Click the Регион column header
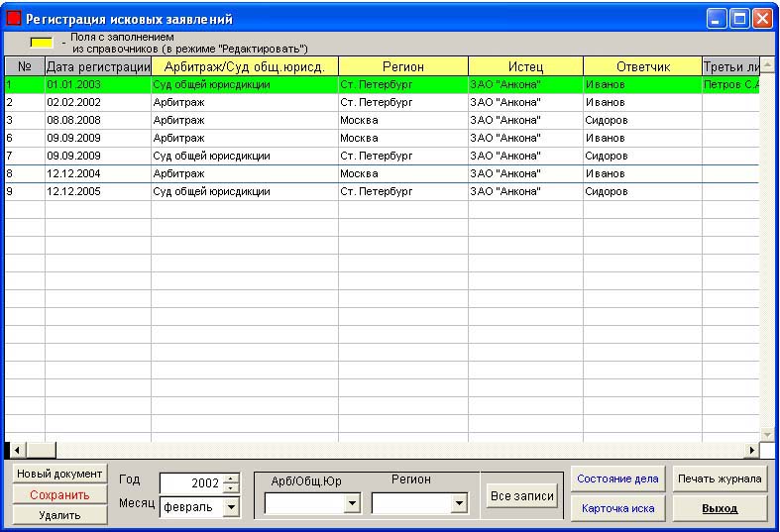780x532 pixels. pyautogui.click(x=403, y=66)
